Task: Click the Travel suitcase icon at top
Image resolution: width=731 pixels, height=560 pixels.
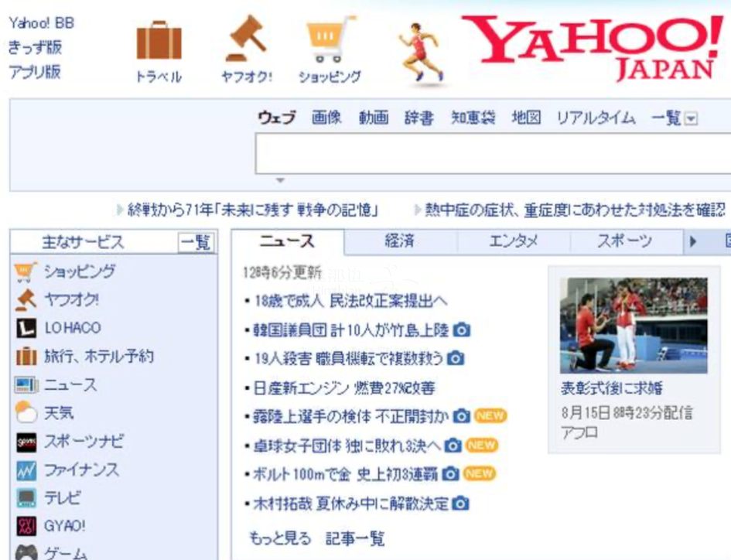Action: pyautogui.click(x=159, y=43)
